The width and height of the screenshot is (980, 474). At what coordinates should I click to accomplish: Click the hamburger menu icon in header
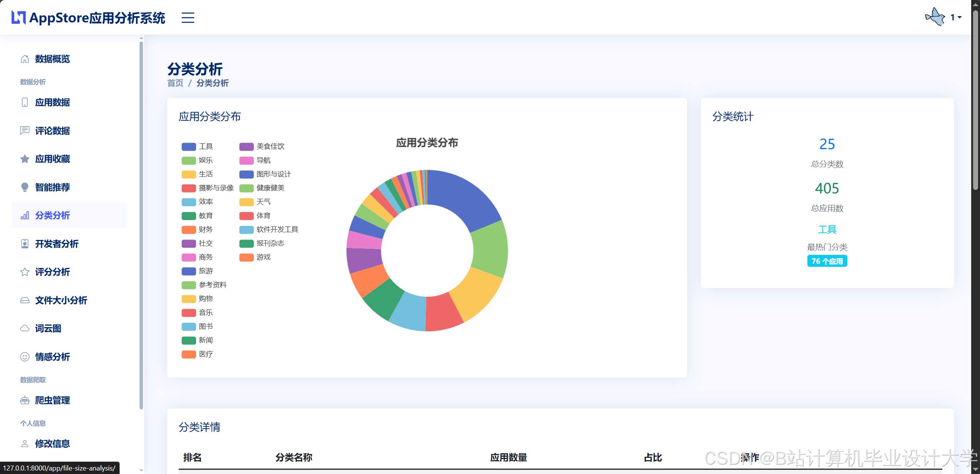coord(188,18)
